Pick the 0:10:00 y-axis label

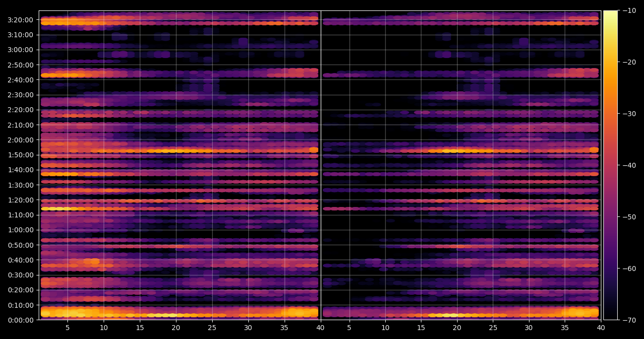21,305
